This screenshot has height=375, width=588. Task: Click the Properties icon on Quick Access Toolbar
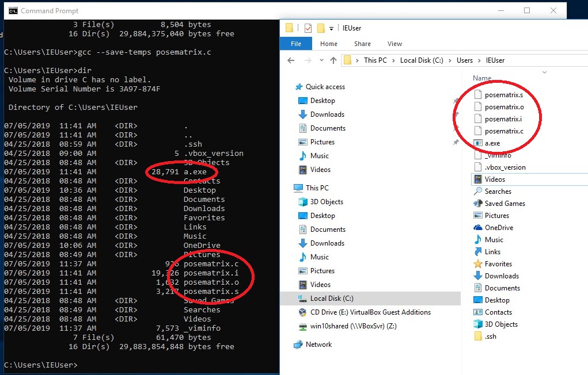(x=308, y=28)
